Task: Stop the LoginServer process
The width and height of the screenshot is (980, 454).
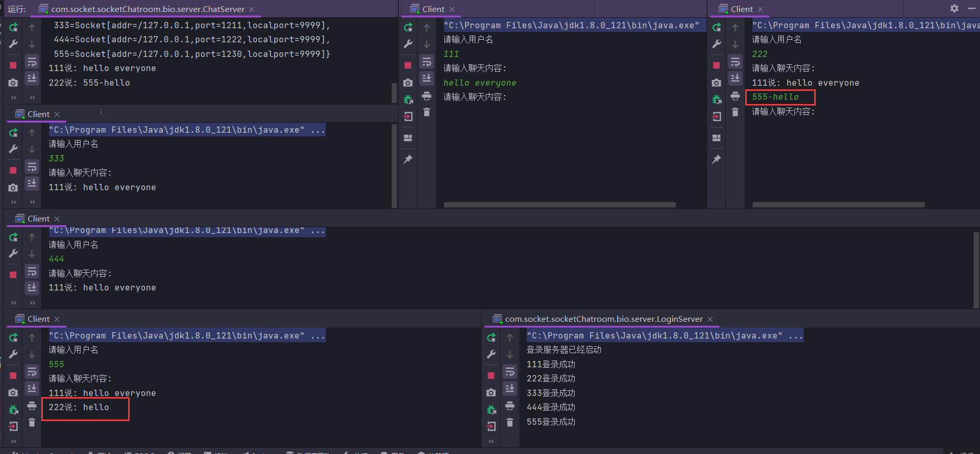Action: tap(491, 376)
